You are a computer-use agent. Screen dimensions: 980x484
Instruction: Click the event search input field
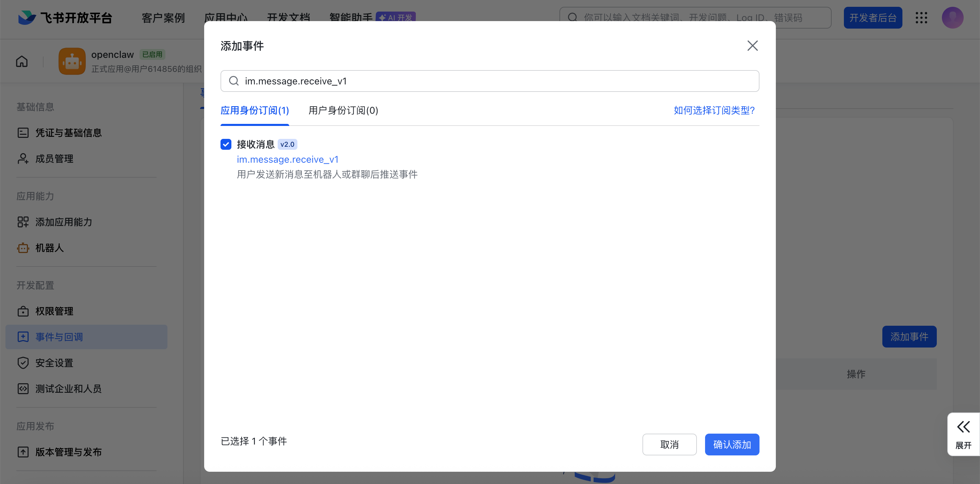(x=490, y=81)
